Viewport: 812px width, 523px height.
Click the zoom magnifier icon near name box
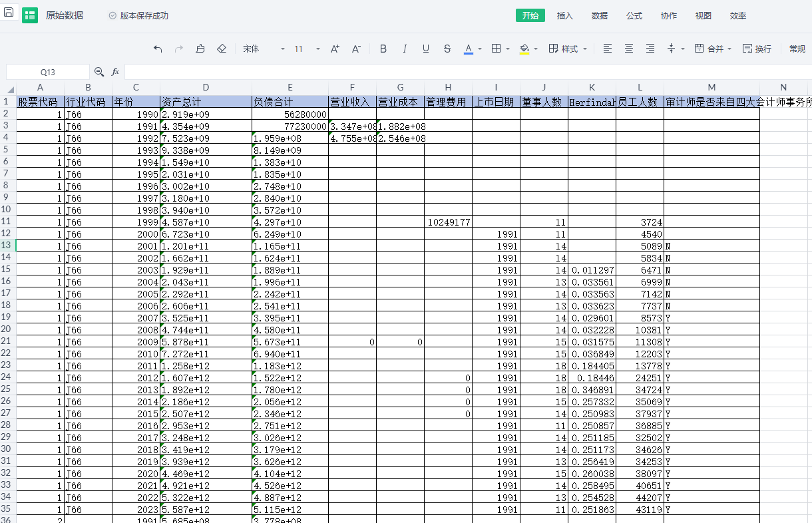99,72
